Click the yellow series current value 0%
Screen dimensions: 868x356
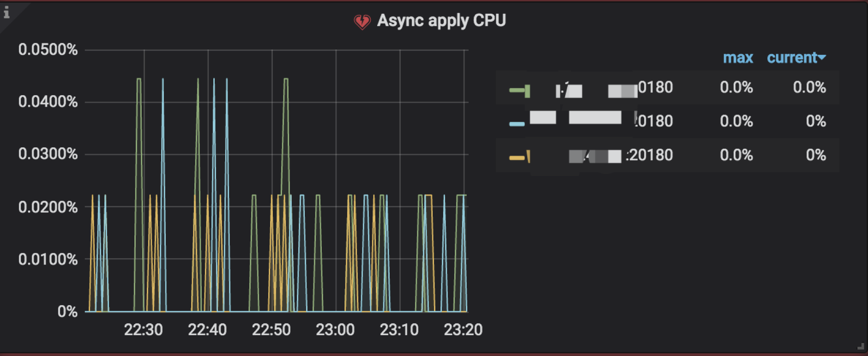click(815, 155)
